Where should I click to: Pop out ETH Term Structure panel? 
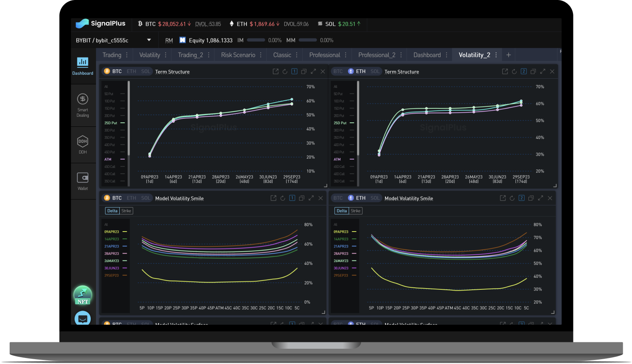pos(505,71)
